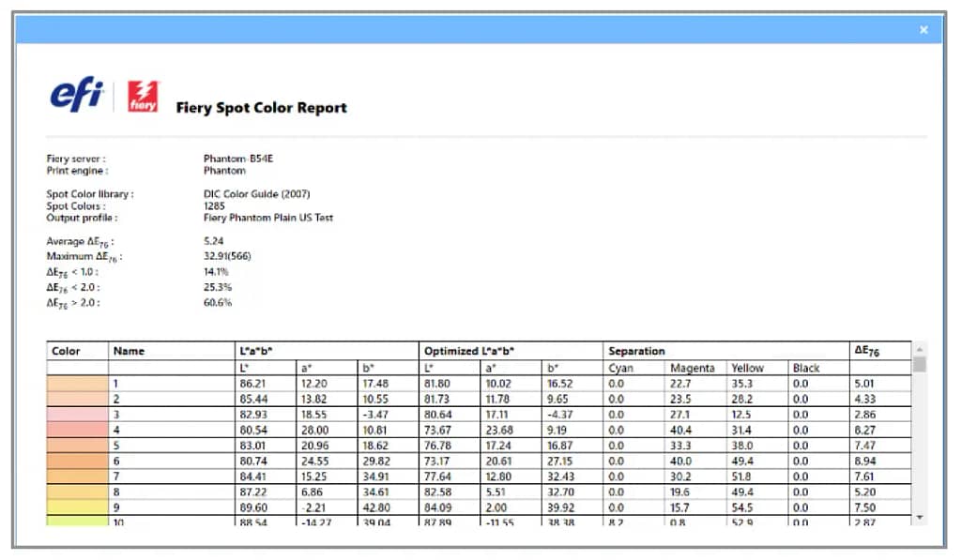The image size is (961, 560).
Task: Select the pink swatch for spot color 3
Action: (x=77, y=415)
